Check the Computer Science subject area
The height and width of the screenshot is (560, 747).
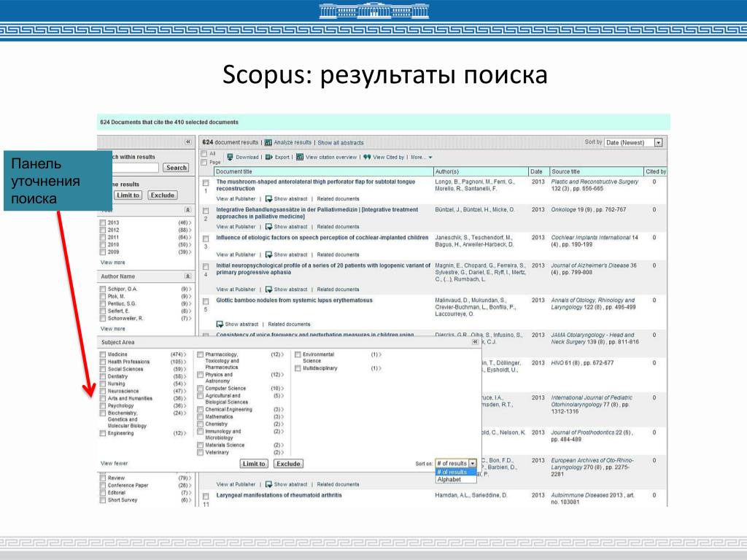coord(200,389)
